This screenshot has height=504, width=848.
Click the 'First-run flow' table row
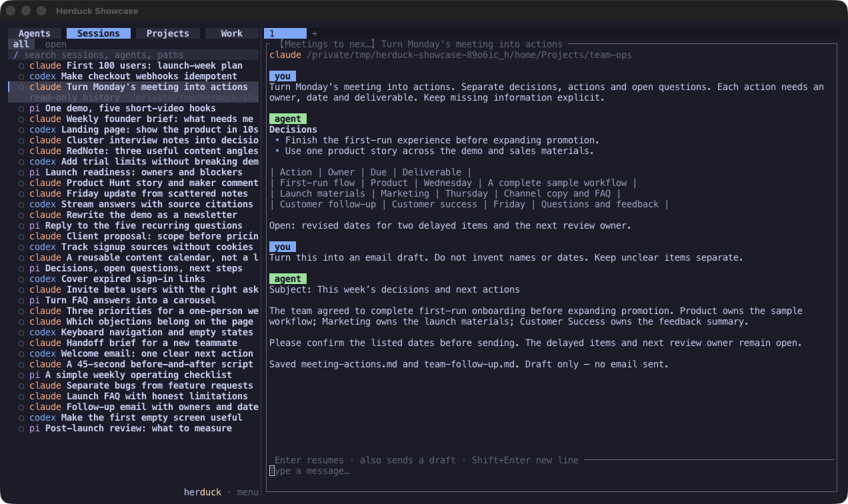(x=453, y=183)
